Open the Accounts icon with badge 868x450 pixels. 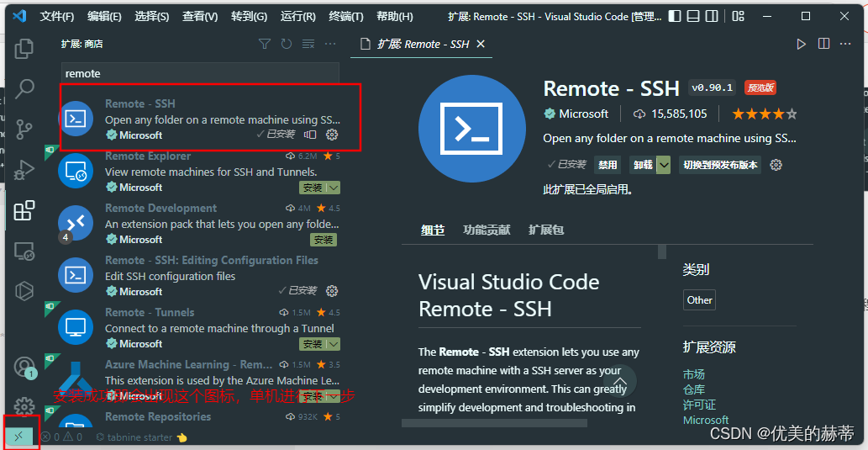[24, 367]
